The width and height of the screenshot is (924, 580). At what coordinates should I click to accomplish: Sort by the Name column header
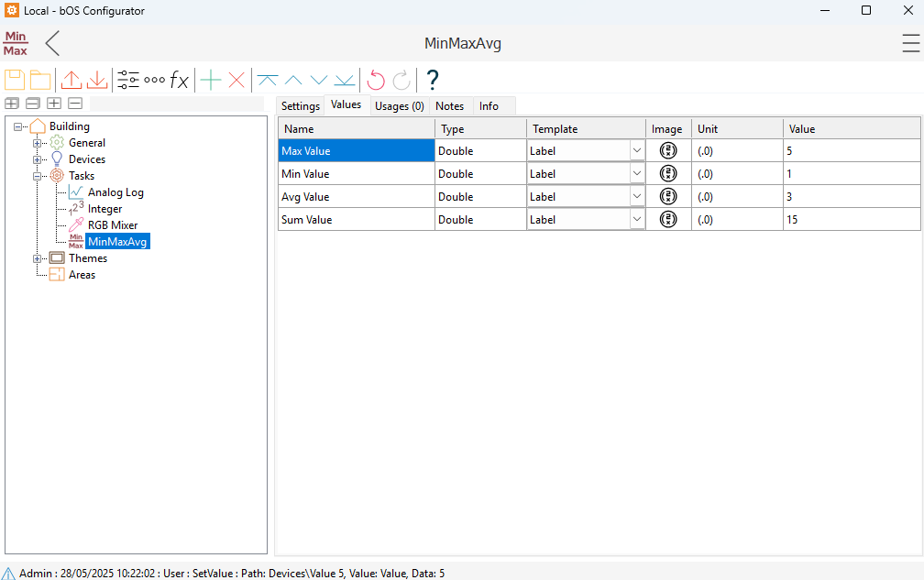click(357, 129)
